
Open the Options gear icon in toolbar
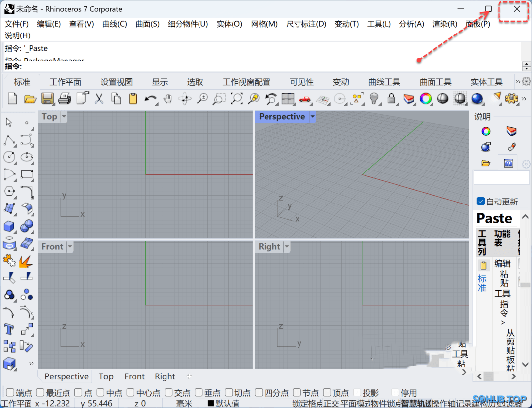pos(512,99)
